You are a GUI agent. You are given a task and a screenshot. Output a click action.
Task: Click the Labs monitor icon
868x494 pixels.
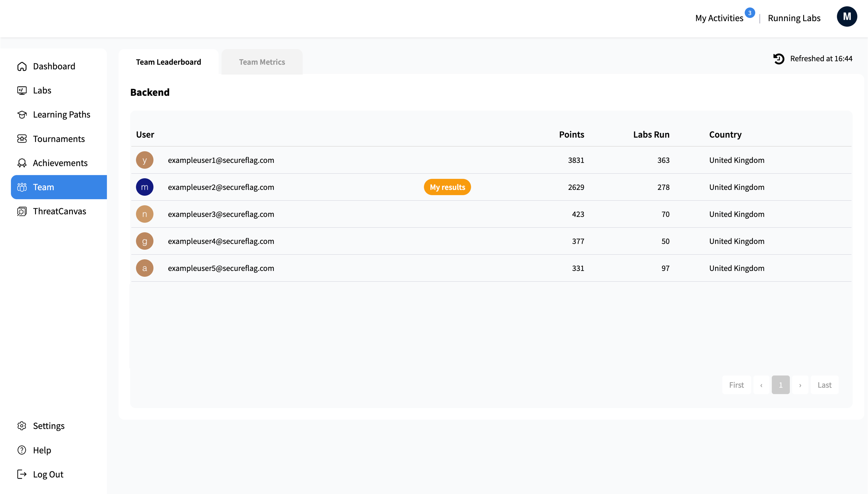coord(22,91)
